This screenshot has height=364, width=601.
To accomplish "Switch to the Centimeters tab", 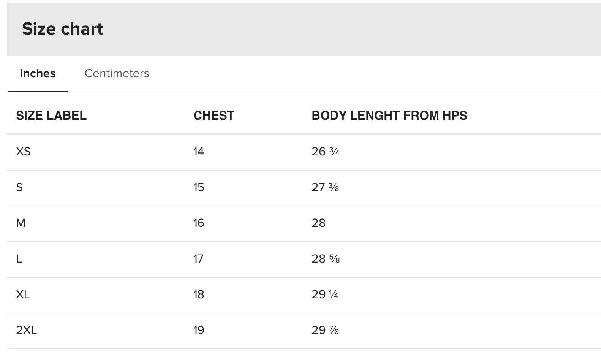I will [117, 73].
